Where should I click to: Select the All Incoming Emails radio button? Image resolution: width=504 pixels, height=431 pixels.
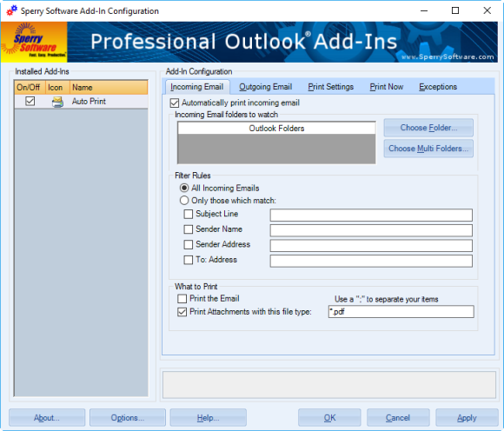pyautogui.click(x=184, y=188)
